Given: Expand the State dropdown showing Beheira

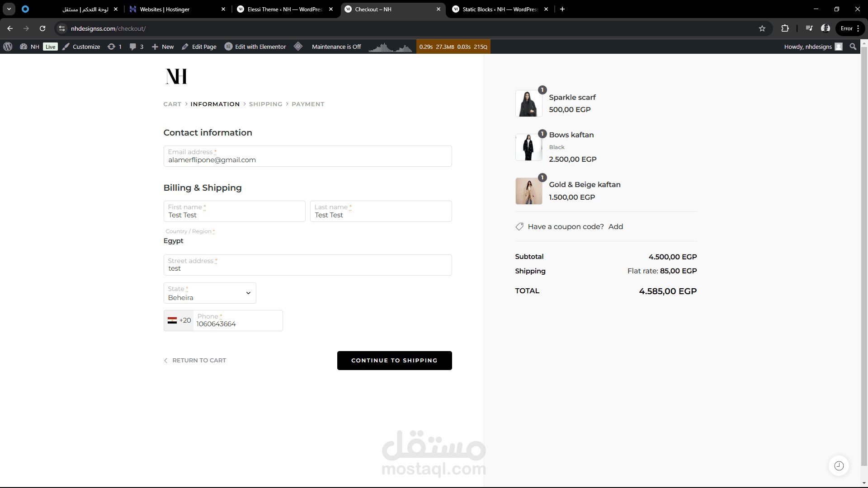Looking at the screenshot, I should click(x=210, y=293).
